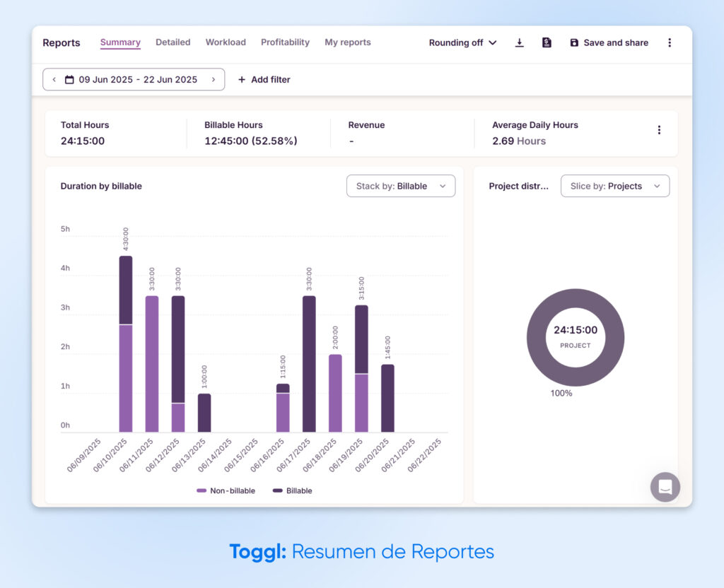The height and width of the screenshot is (588, 724).
Task: Click the Add filter button
Action: (264, 79)
